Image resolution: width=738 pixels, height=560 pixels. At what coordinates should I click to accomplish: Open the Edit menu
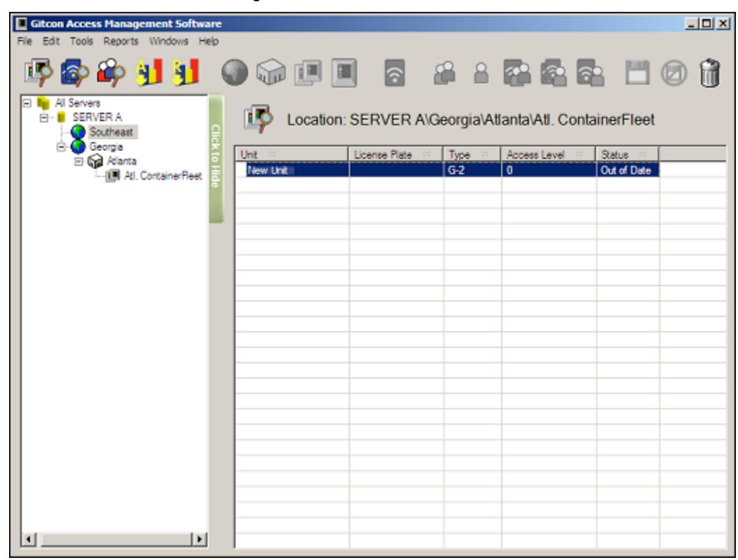[x=51, y=41]
